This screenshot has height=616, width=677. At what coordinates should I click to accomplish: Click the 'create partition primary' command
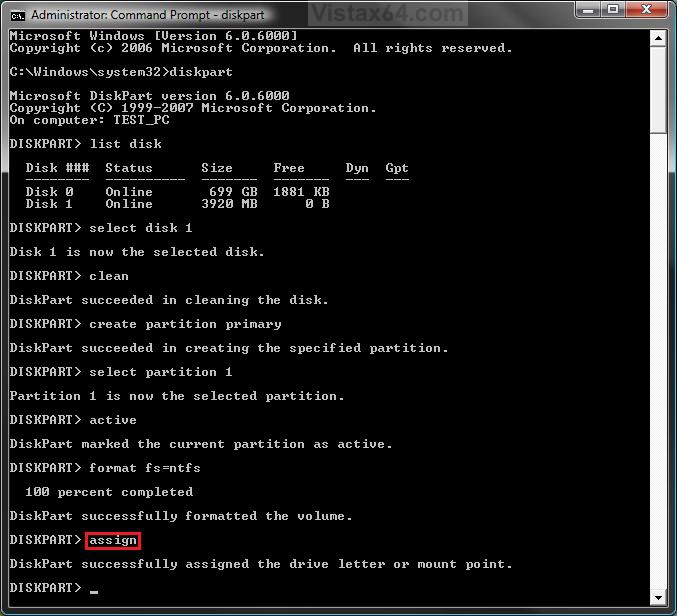point(185,324)
